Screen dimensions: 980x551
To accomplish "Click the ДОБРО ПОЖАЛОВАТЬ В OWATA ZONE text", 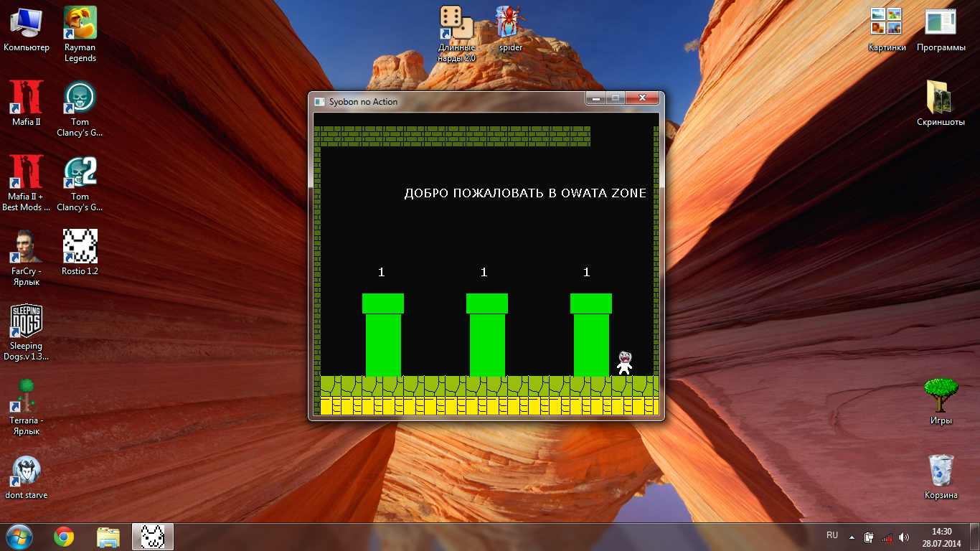I will click(x=525, y=193).
